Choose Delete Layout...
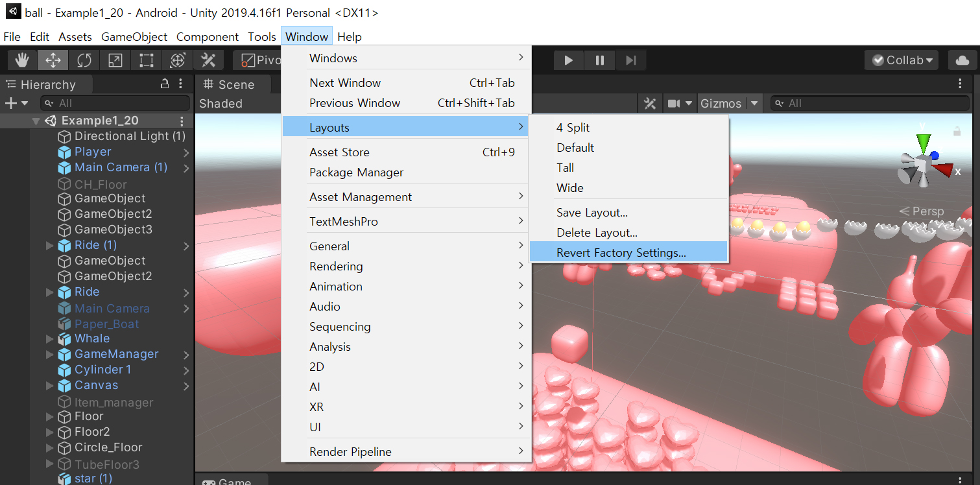980x485 pixels. 628,233
